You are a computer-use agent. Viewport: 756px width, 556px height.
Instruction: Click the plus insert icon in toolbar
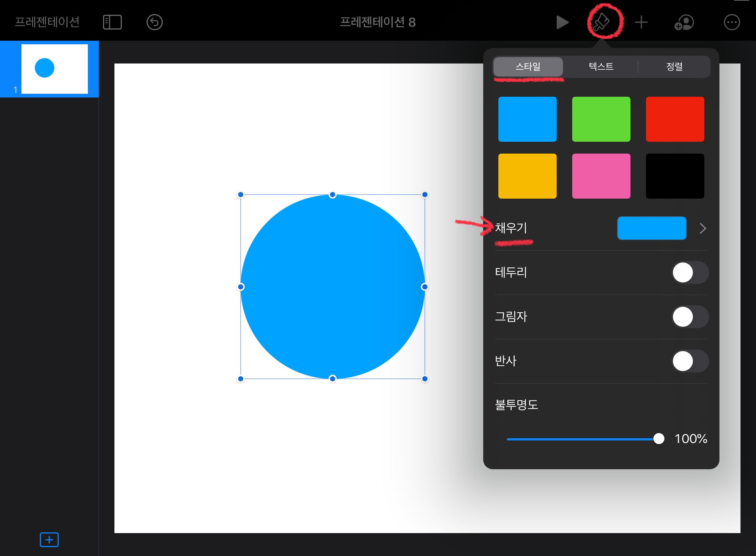click(x=641, y=22)
